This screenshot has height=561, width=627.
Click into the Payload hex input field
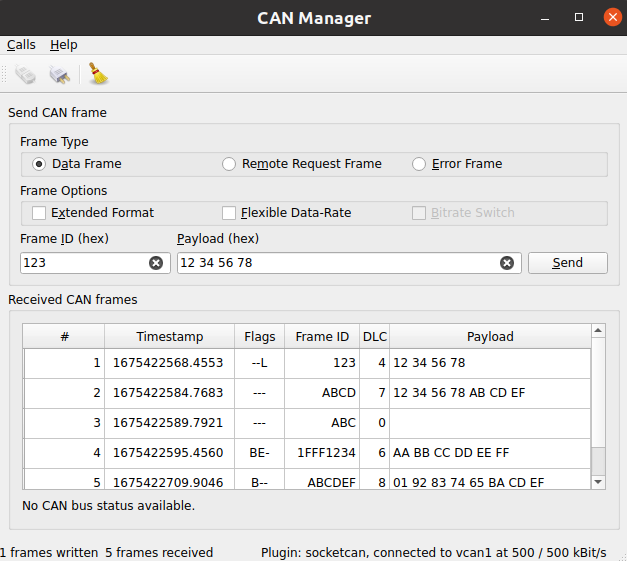pos(336,263)
